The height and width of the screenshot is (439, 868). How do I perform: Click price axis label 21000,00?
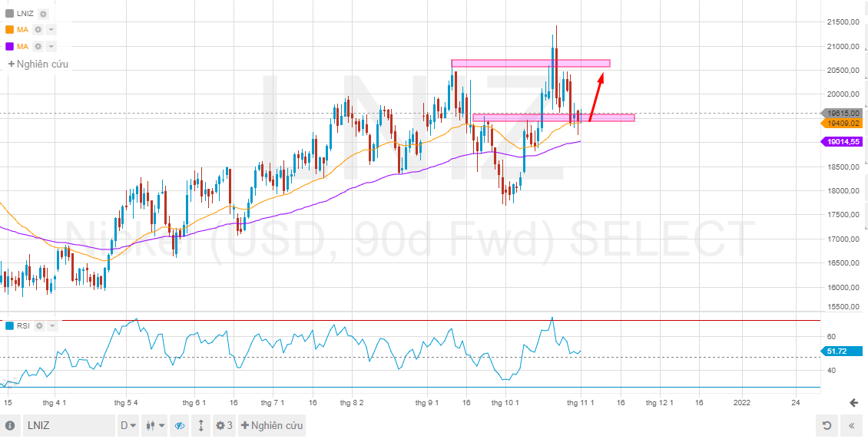[x=843, y=47]
